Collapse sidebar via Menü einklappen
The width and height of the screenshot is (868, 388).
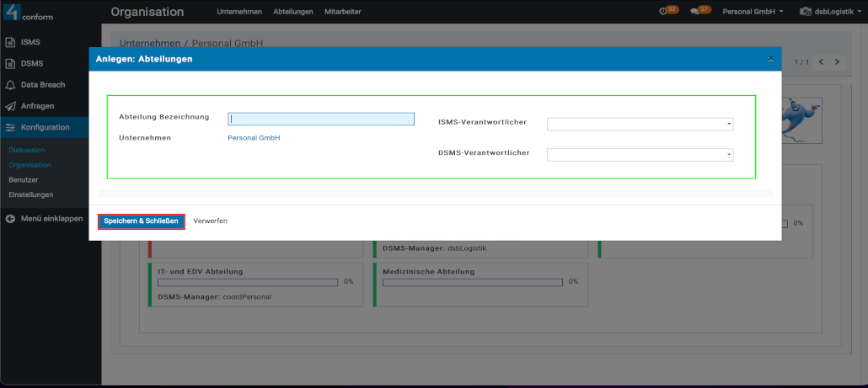pyautogui.click(x=51, y=219)
